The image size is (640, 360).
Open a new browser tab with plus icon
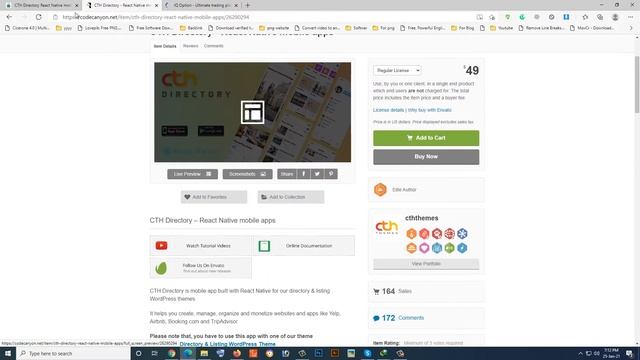[x=247, y=5]
